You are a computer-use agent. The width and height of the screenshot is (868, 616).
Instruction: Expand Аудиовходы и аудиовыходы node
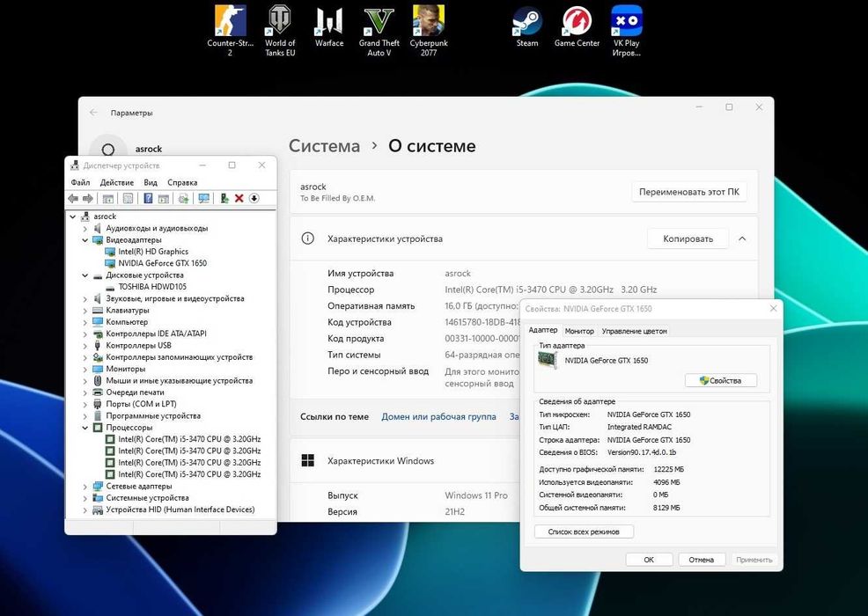click(x=85, y=228)
